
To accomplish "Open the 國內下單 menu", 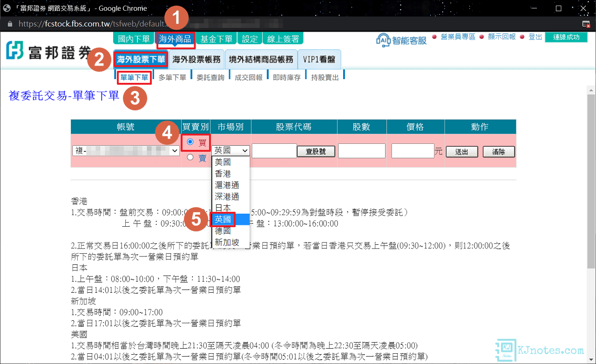I will coord(134,39).
